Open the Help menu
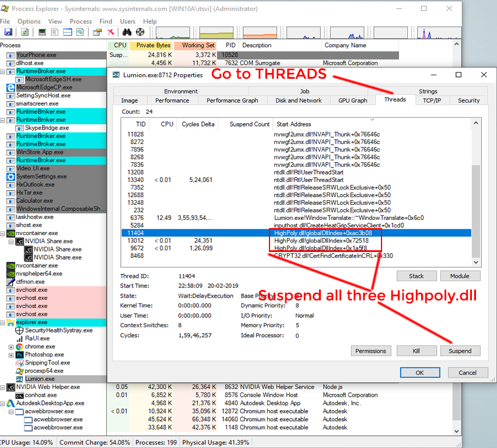Screen dimensions: 497x448 click(149, 21)
